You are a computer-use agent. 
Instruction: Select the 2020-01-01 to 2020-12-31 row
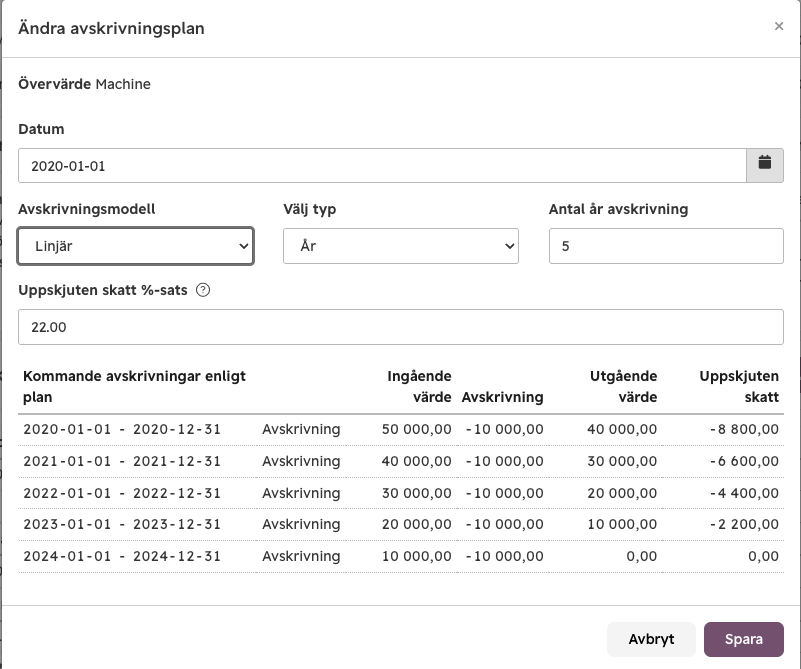[401, 429]
